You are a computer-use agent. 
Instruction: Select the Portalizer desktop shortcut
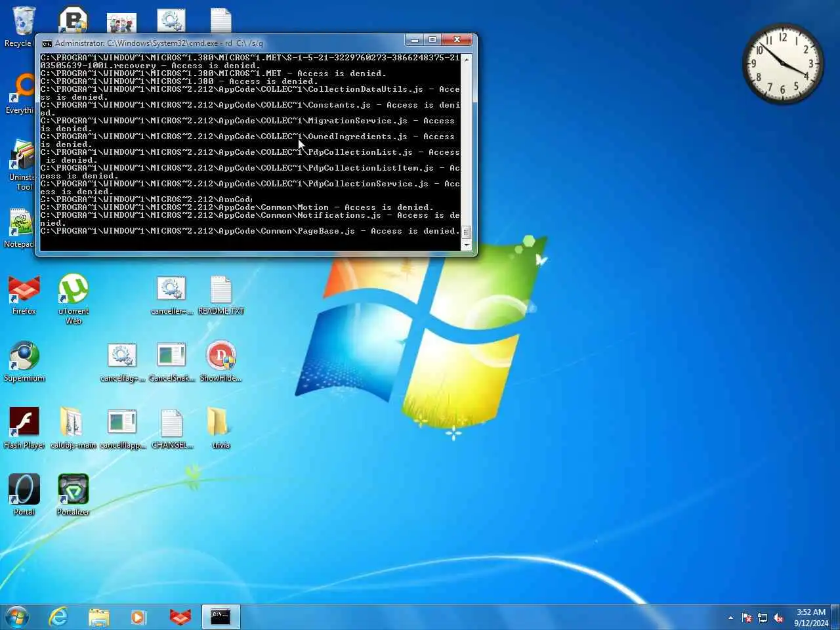pyautogui.click(x=73, y=495)
